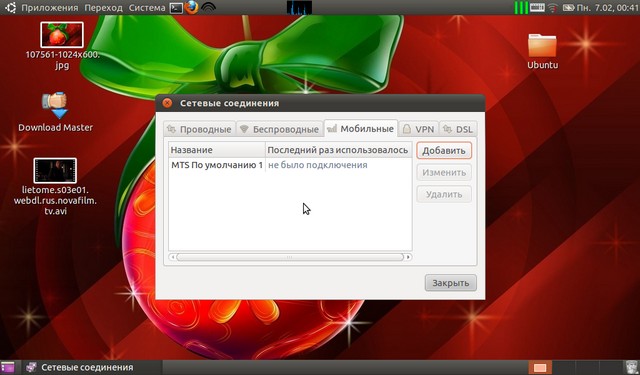
Task: Launch Firefox from the top panel
Action: 191,7
